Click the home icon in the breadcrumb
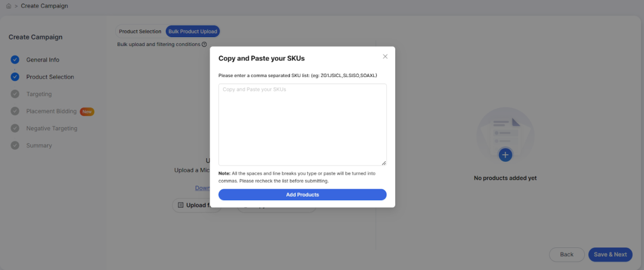Screen dimensions: 644x270 point(8,6)
